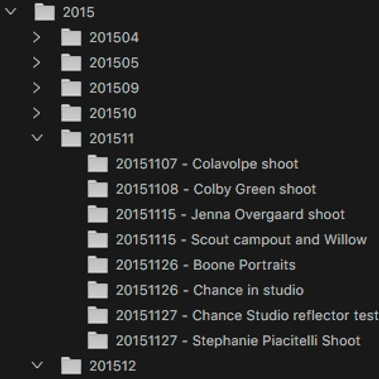Select '20151115 - Jenna Overgaard shoot' label
The height and width of the screenshot is (379, 379).
pos(230,215)
